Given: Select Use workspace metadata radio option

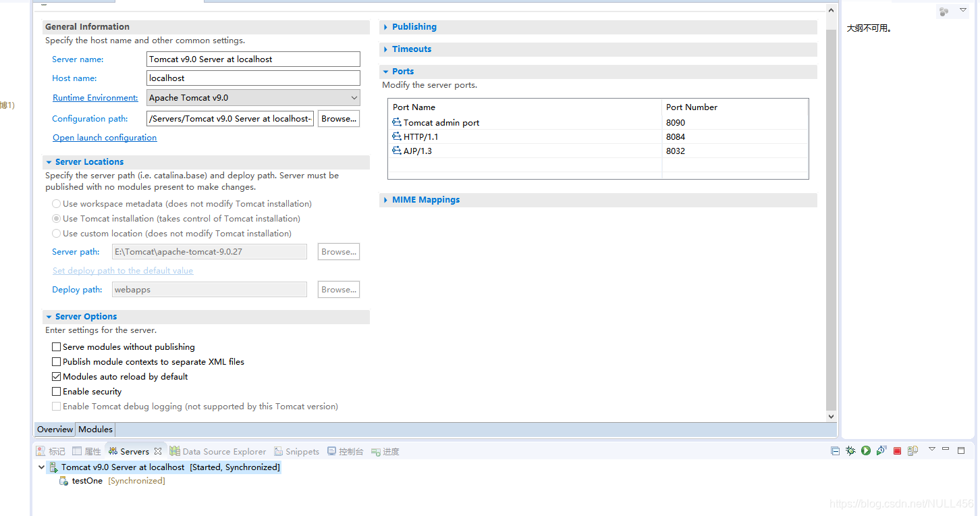Looking at the screenshot, I should pos(57,203).
